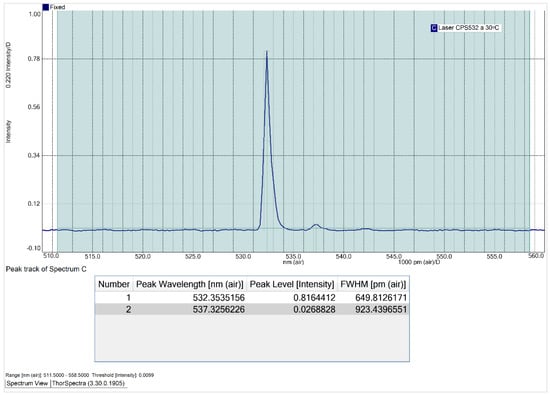Click the ThorSpectra (3.30.0.1905) label
The image size is (550, 395).
(88, 383)
